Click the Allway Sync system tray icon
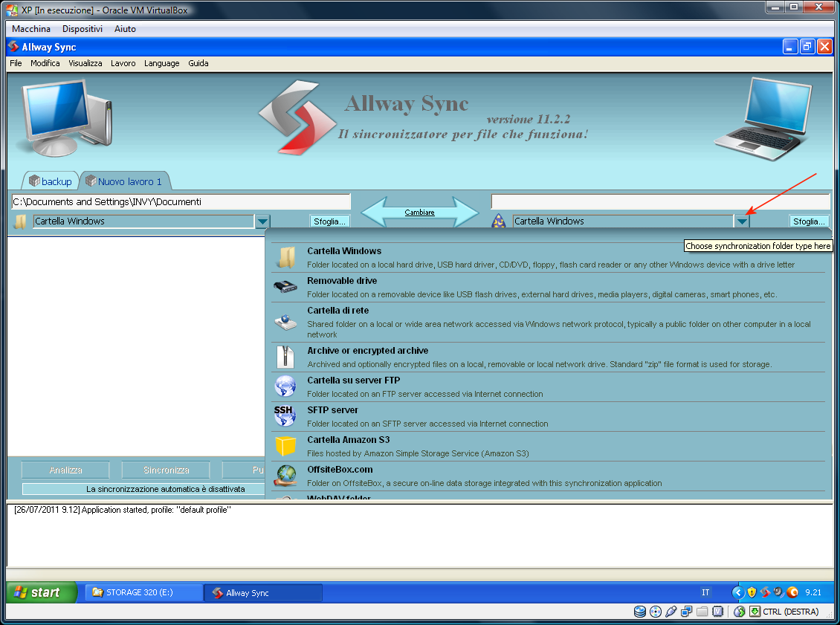 [x=765, y=592]
